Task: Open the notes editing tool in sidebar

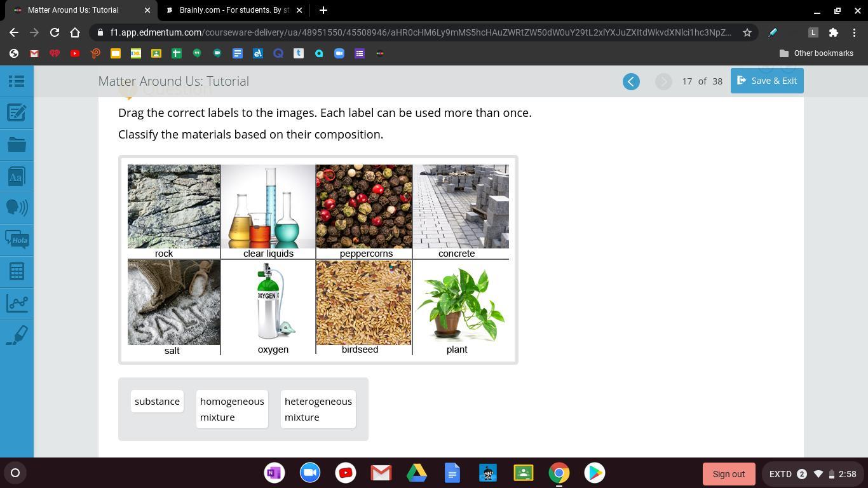Action: pos(17,113)
